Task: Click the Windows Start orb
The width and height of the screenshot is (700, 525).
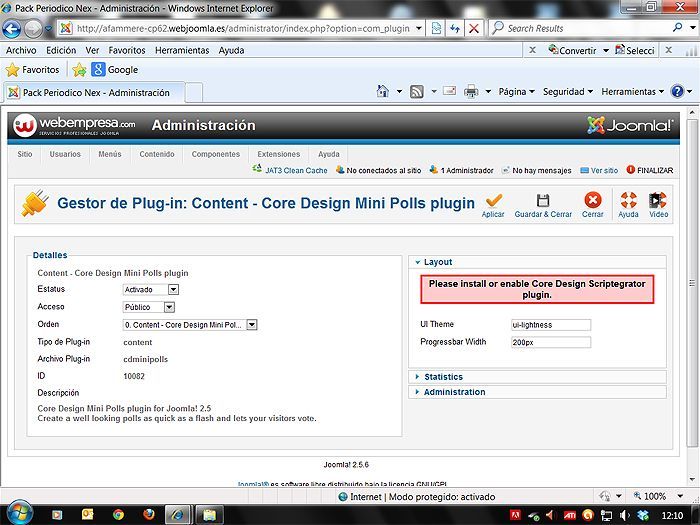Action: [x=20, y=512]
